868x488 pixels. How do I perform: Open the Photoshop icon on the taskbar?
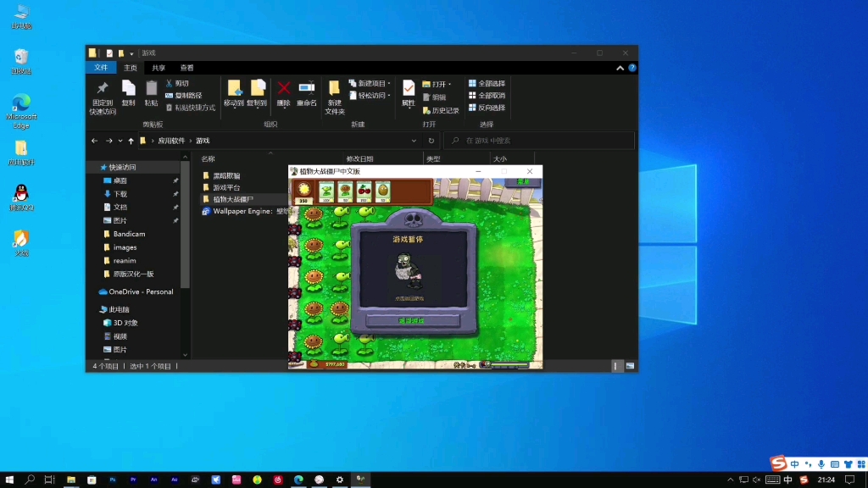[x=113, y=480]
